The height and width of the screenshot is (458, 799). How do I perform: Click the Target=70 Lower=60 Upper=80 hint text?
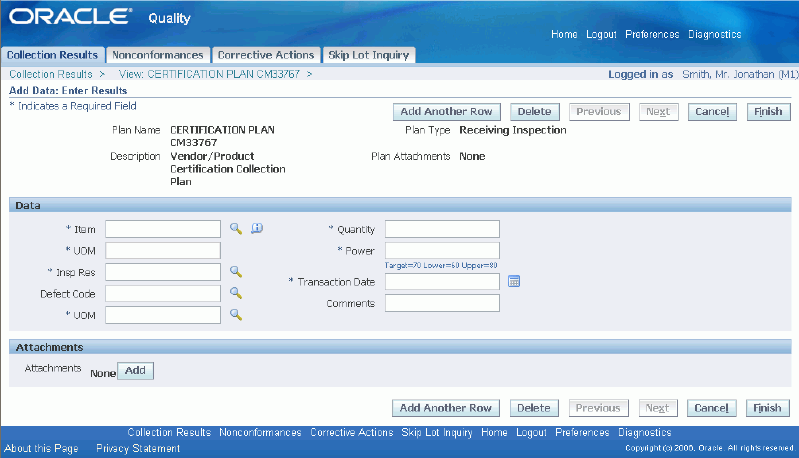coord(441,265)
